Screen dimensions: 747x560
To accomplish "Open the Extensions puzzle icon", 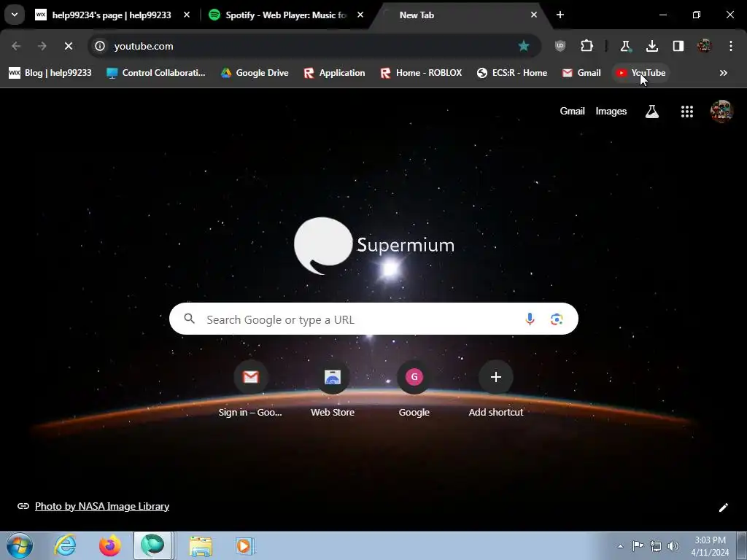I will pos(587,46).
